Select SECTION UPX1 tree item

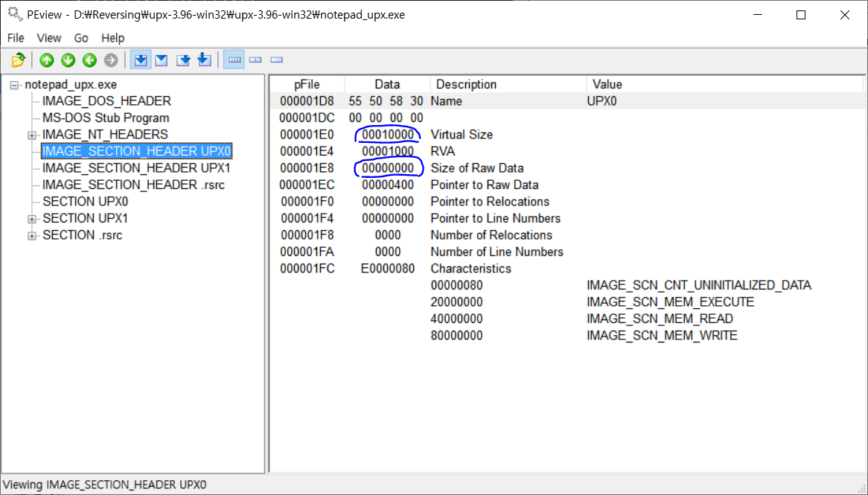pyautogui.click(x=86, y=218)
